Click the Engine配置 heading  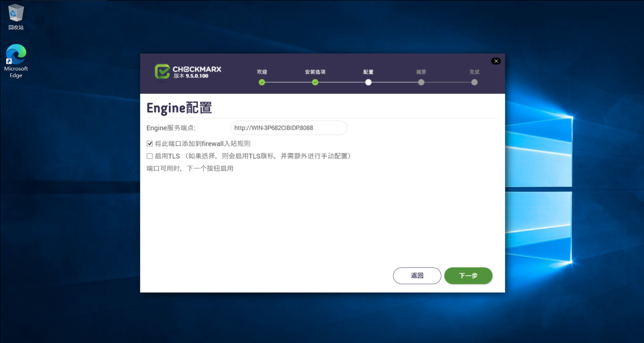(x=179, y=108)
